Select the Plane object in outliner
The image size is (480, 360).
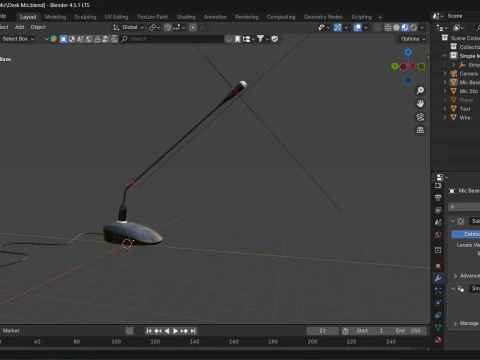pyautogui.click(x=466, y=100)
